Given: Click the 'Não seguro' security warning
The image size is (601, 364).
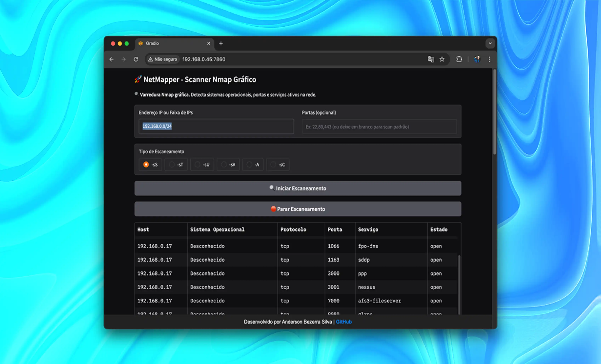Looking at the screenshot, I should 163,59.
